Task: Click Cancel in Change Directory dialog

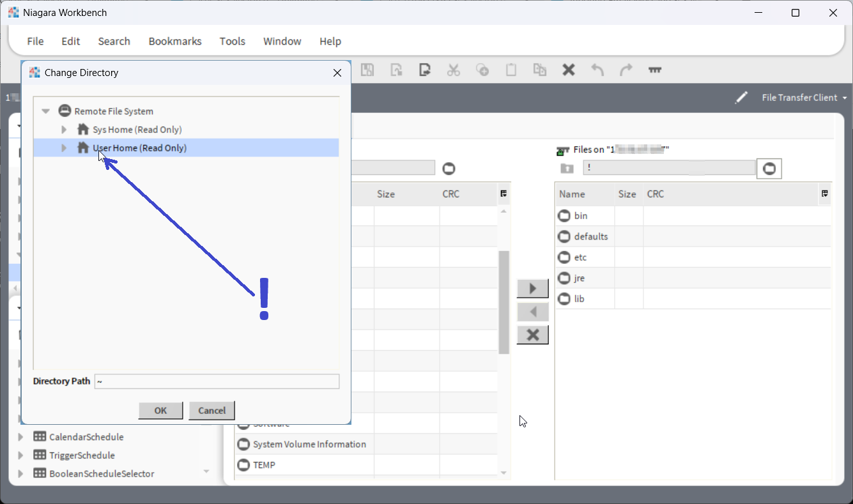Action: [212, 411]
